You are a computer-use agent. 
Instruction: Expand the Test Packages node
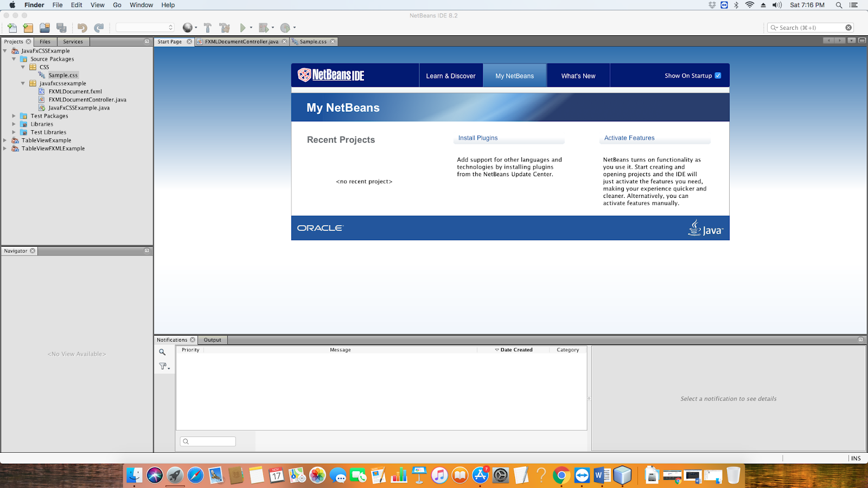pyautogui.click(x=14, y=116)
